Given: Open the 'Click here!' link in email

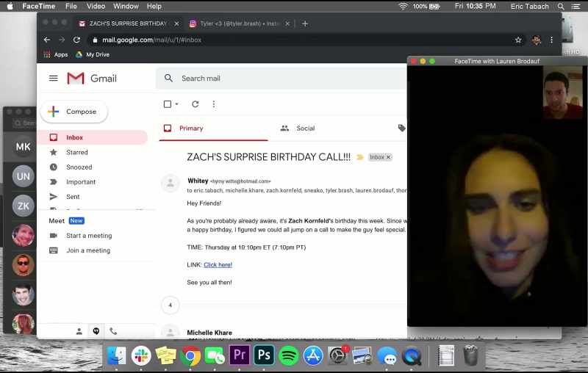Looking at the screenshot, I should (x=218, y=265).
